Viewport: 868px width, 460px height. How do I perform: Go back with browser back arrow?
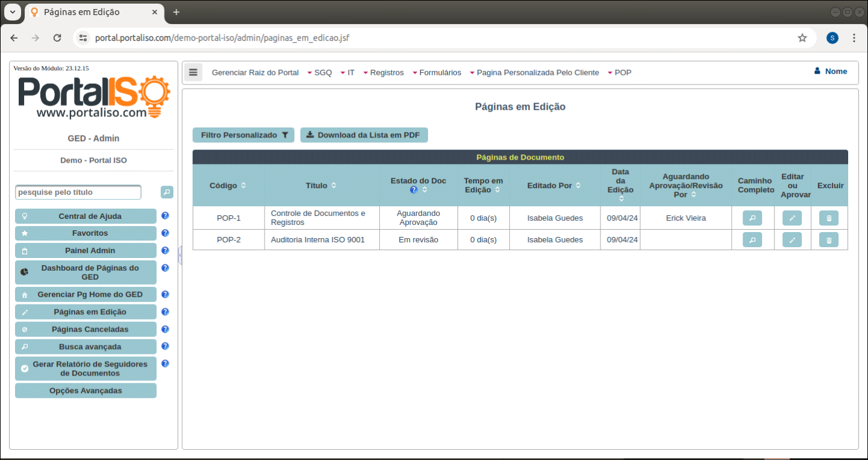14,38
